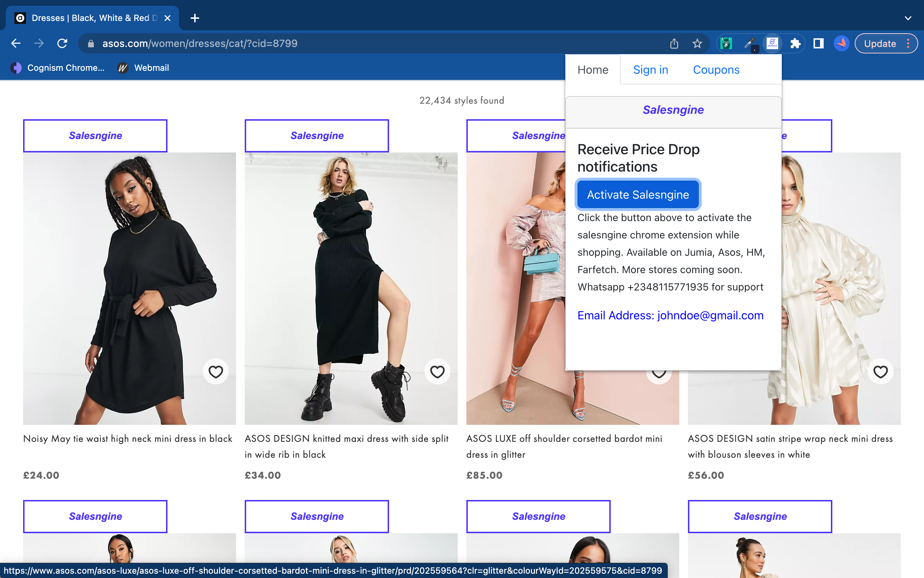Click the £34.00 price
This screenshot has width=924, height=578.
(x=263, y=475)
